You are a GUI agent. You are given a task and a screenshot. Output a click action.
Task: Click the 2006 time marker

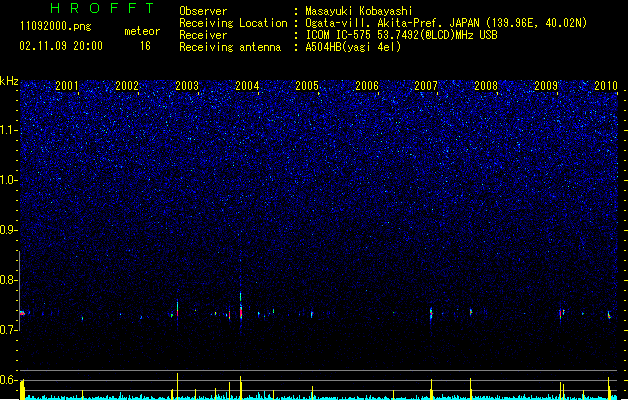367,85
